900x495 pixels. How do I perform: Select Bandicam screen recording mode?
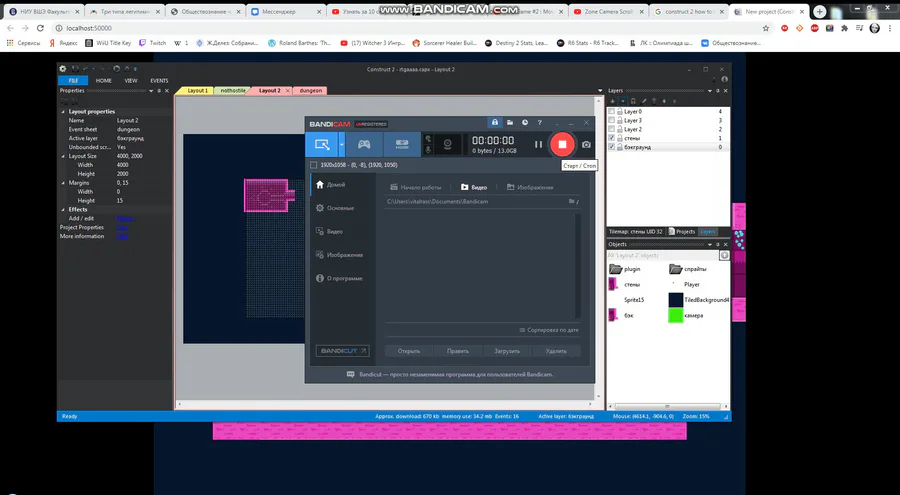pyautogui.click(x=321, y=145)
